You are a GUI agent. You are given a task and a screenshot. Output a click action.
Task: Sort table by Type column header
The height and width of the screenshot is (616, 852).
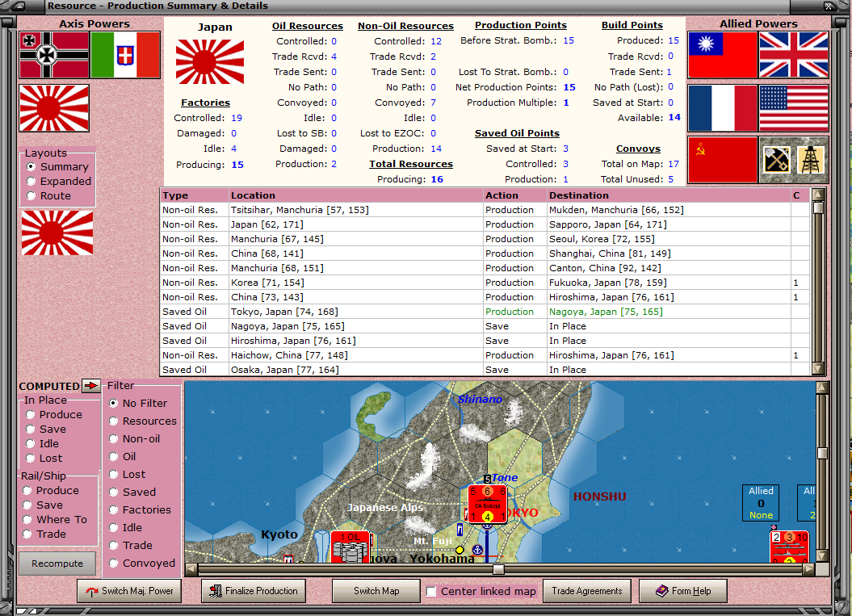195,195
